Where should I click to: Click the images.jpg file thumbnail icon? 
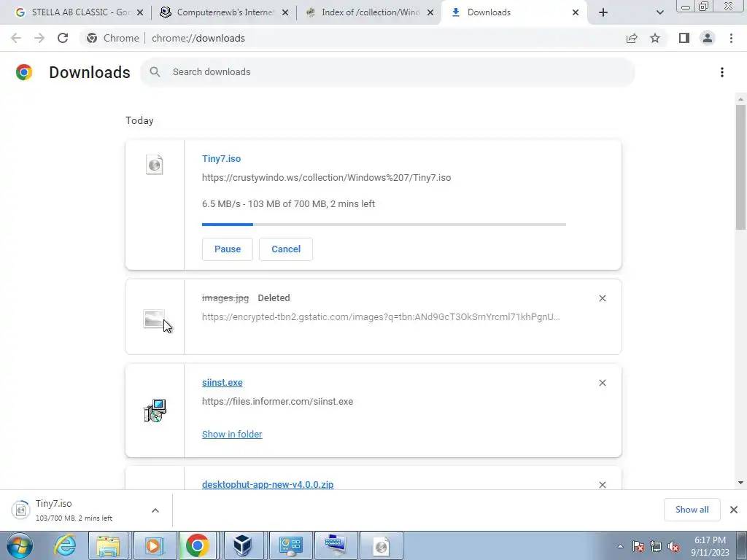[x=154, y=319]
